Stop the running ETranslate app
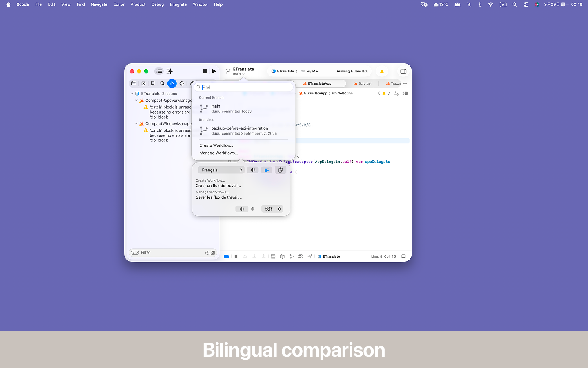 pos(205,71)
